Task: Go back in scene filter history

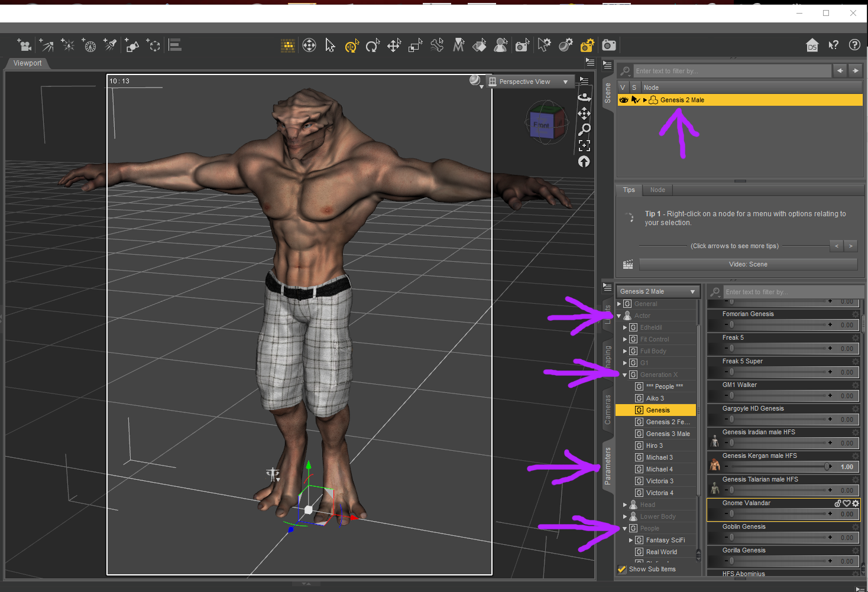Action: click(x=840, y=71)
